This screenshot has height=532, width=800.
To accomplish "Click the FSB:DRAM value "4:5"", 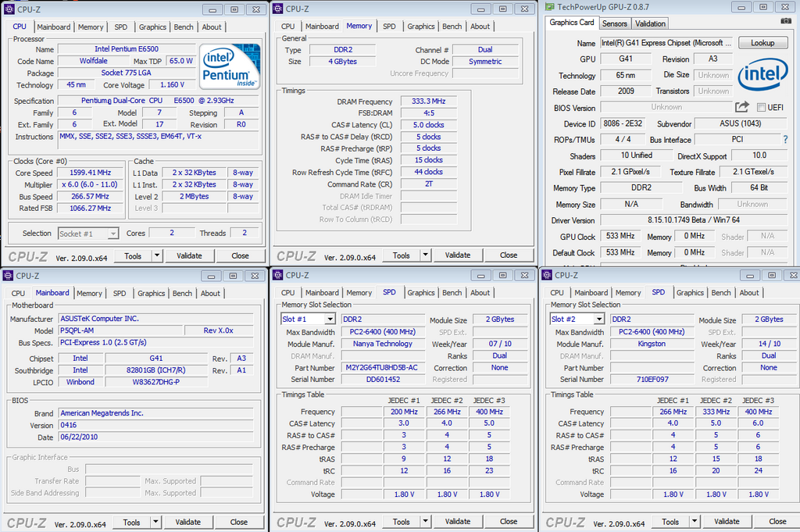I will pyautogui.click(x=429, y=112).
